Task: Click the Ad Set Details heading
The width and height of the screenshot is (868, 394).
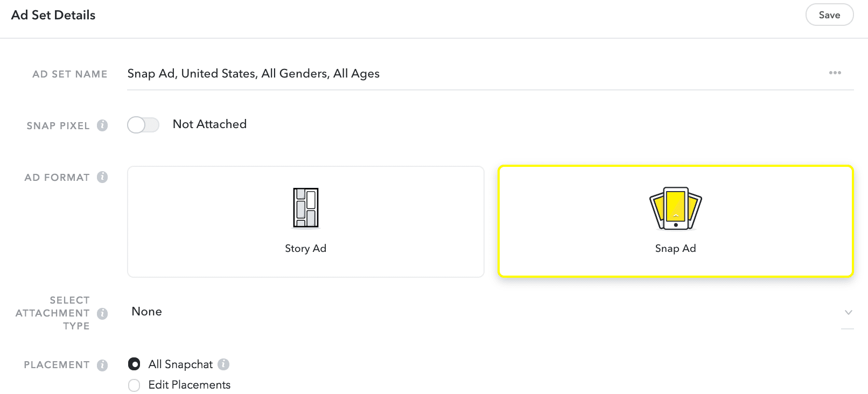Action: [x=53, y=15]
